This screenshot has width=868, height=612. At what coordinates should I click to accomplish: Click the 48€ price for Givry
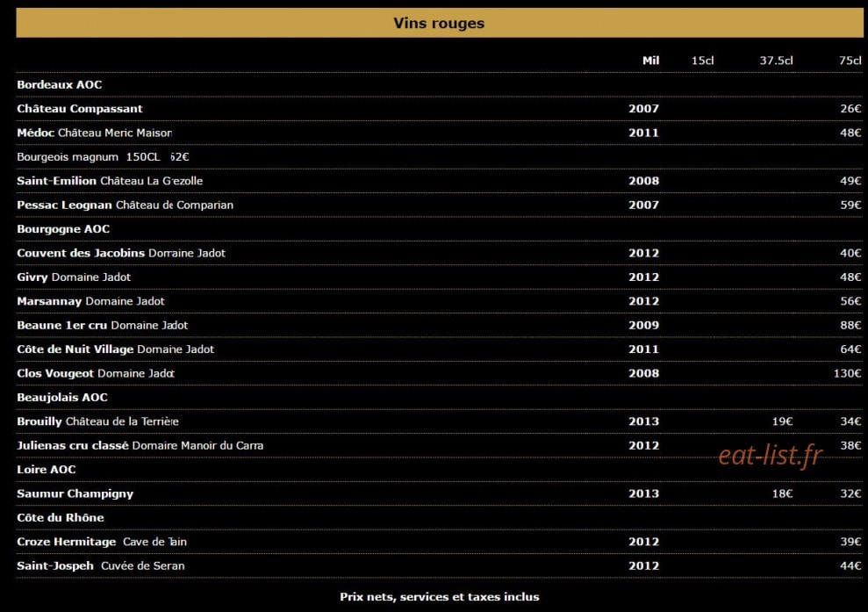click(850, 277)
